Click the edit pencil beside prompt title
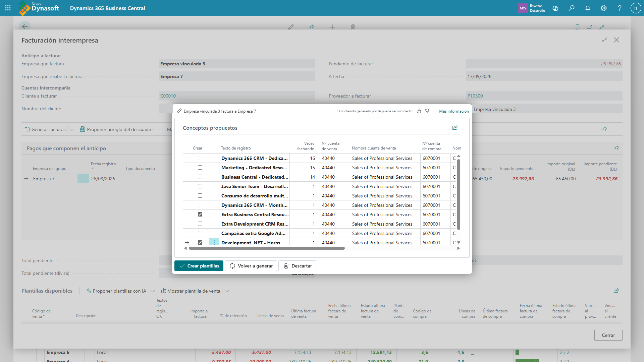 pyautogui.click(x=179, y=111)
